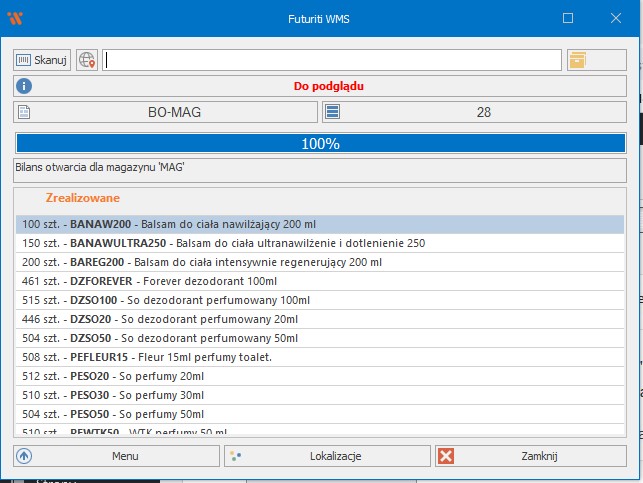Click the Skanuj barcode scan button
This screenshot has height=483, width=643.
(42, 60)
